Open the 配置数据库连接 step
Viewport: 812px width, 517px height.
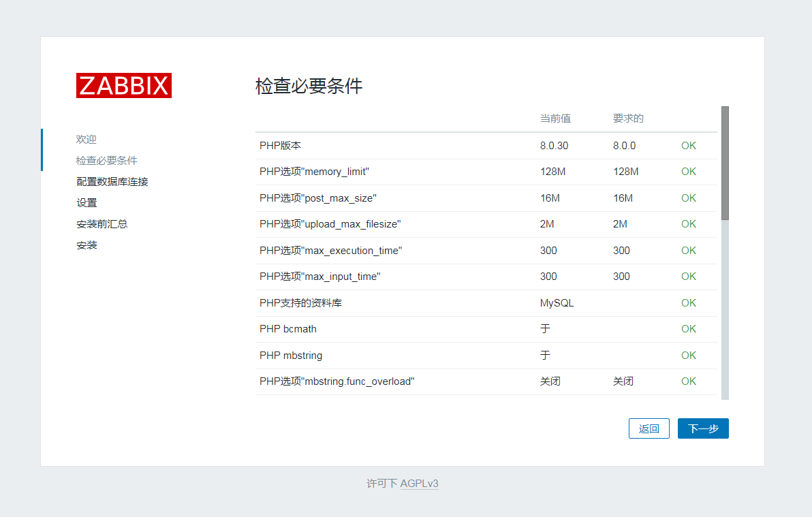(112, 182)
